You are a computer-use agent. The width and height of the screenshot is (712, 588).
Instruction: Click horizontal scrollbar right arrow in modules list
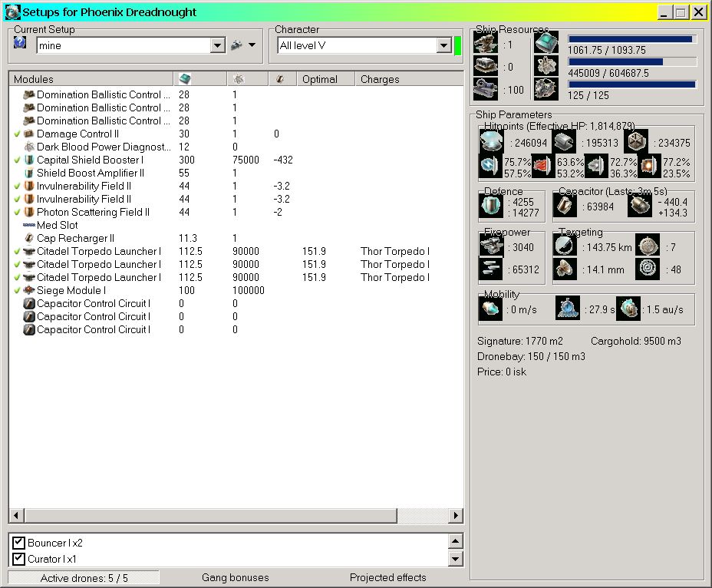point(456,515)
